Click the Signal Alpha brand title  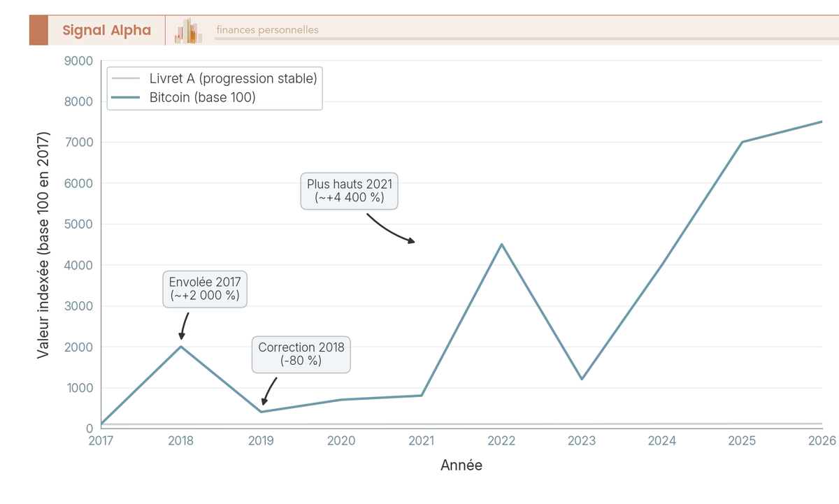106,30
